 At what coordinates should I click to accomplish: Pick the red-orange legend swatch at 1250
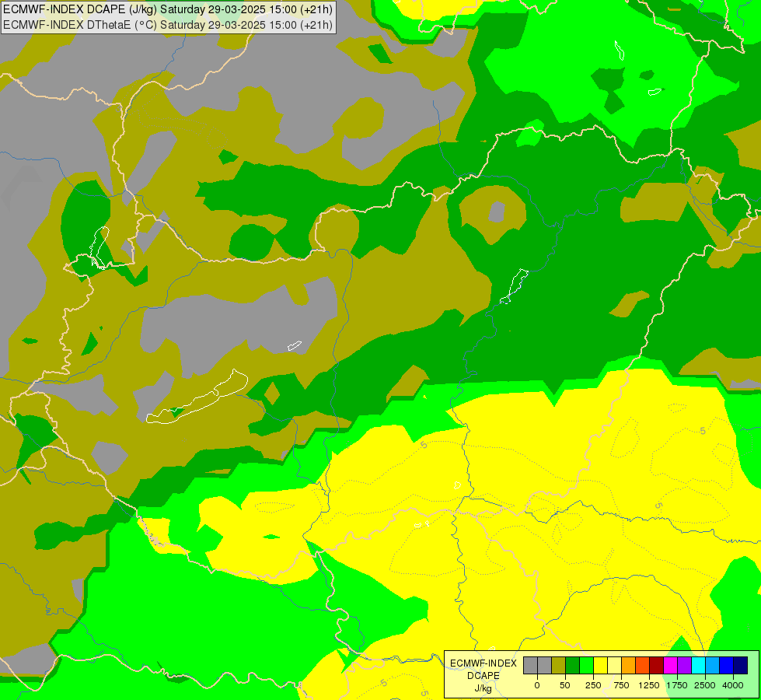(x=643, y=665)
